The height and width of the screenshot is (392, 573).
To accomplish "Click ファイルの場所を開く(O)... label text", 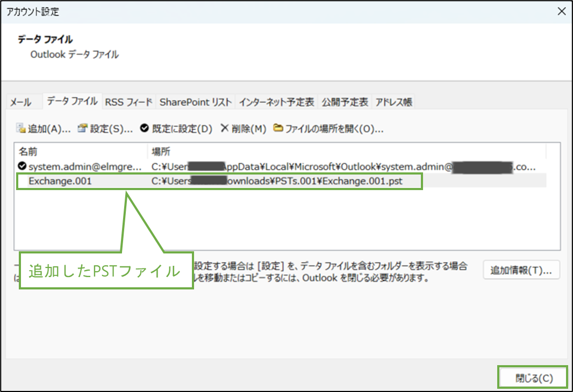I will [x=334, y=129].
